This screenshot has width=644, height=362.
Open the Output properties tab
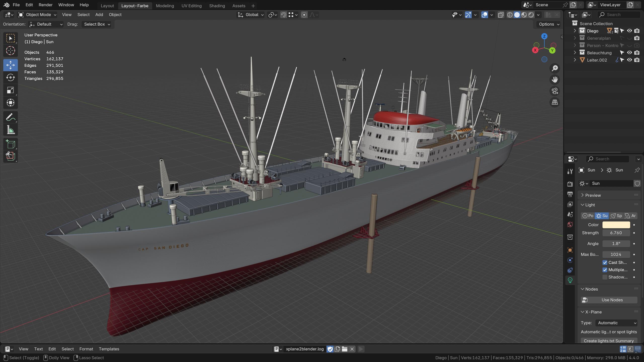point(570,194)
